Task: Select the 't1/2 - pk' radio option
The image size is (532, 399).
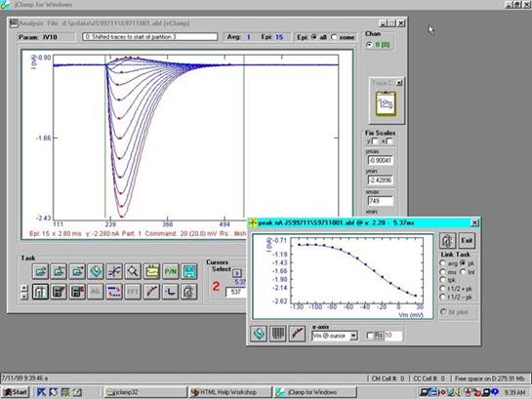Action: pyautogui.click(x=442, y=297)
